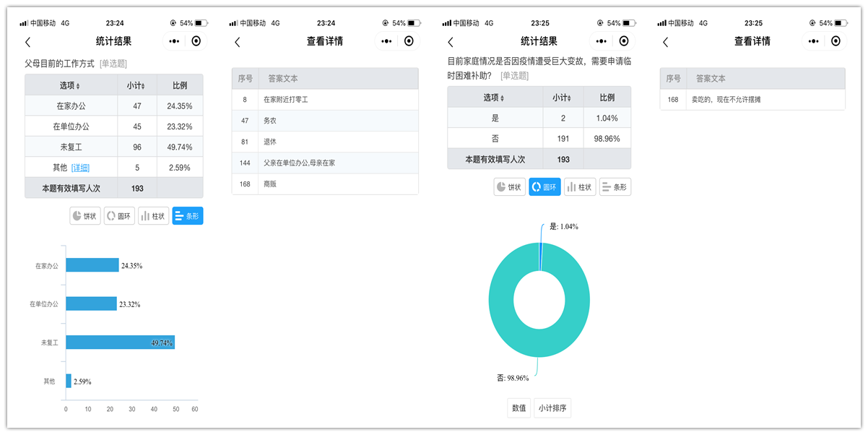Open mini-program menu dots on first screen

pos(174,41)
